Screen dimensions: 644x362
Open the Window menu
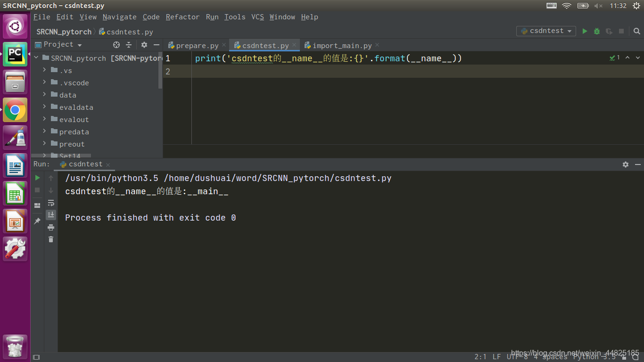tap(282, 17)
